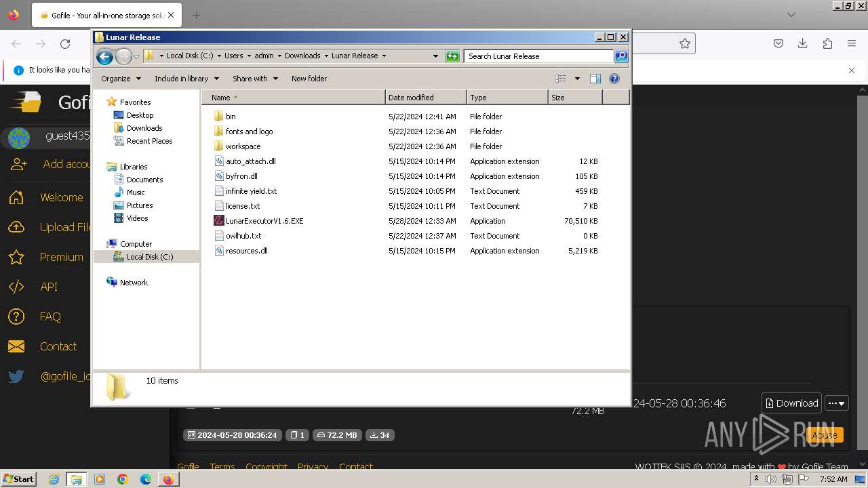The height and width of the screenshot is (488, 868).
Task: Click the refresh button beside address bar
Action: coord(452,56)
